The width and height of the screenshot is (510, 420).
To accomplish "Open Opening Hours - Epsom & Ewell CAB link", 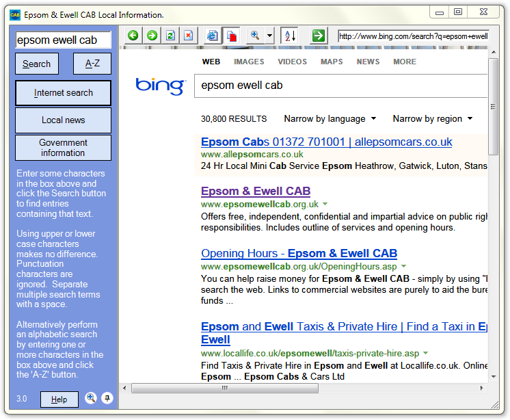I will [x=299, y=253].
